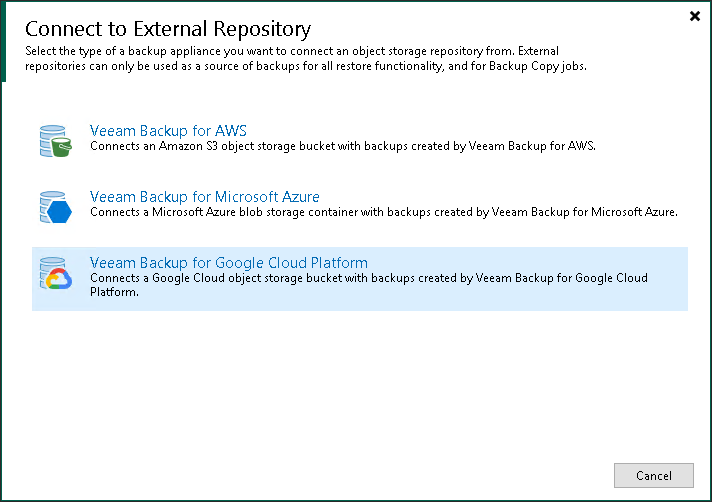Screen dimensions: 712x502
Task: Close the dialog with the X button
Action: click(695, 16)
